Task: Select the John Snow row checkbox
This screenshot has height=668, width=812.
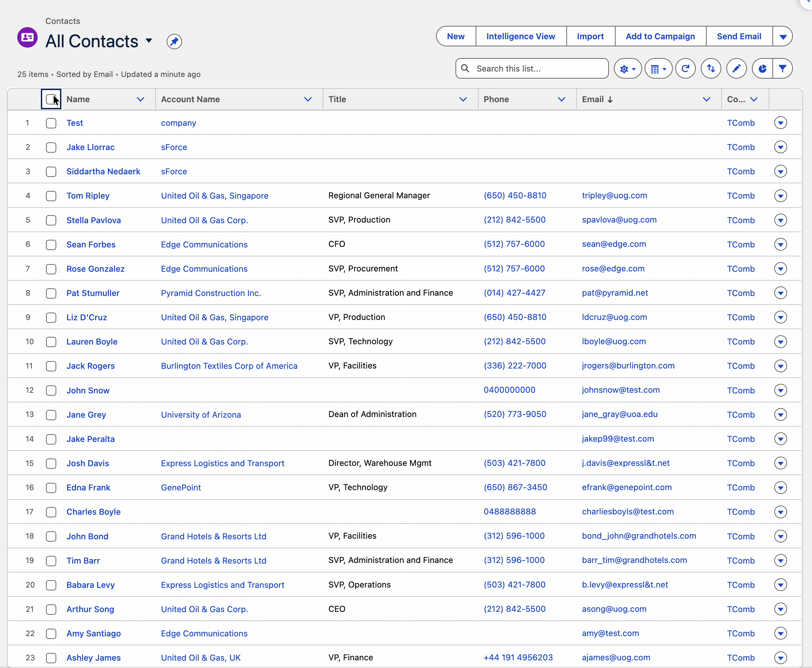Action: click(x=51, y=391)
